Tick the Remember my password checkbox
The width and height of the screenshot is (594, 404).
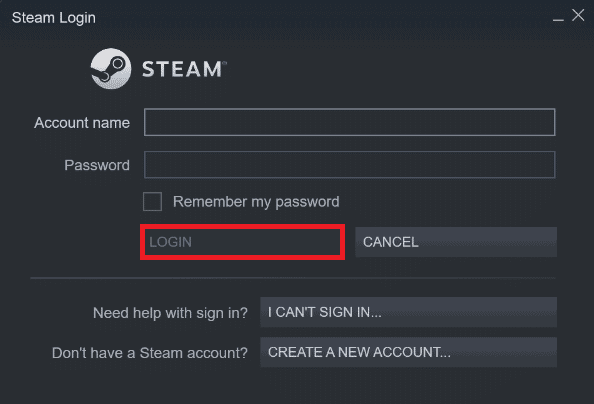click(x=152, y=201)
